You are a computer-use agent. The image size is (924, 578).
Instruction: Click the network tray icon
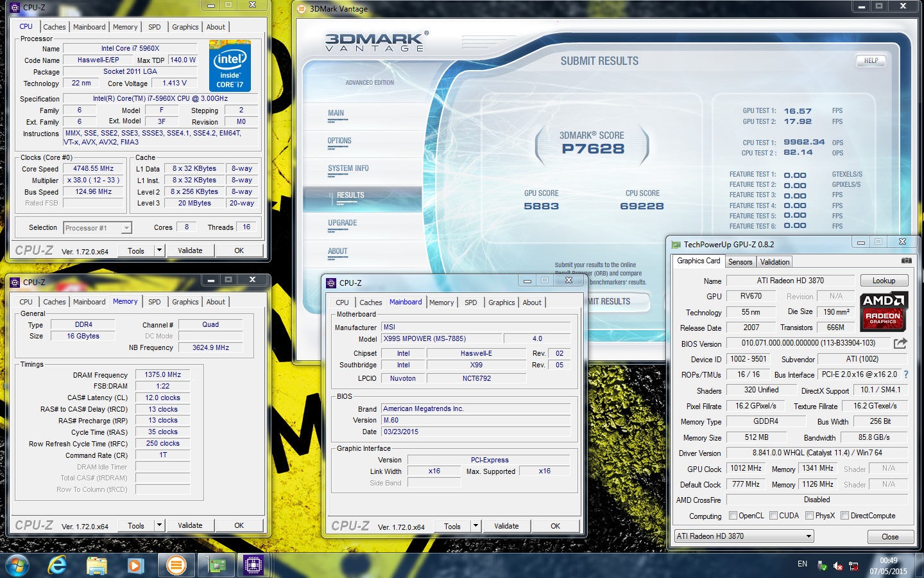[853, 566]
